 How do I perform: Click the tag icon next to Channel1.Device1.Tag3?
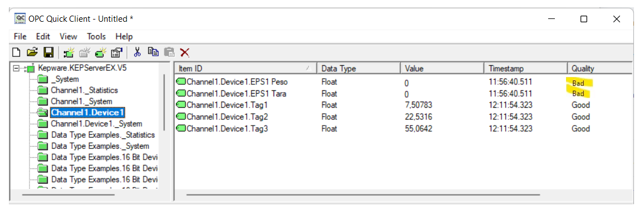click(180, 128)
